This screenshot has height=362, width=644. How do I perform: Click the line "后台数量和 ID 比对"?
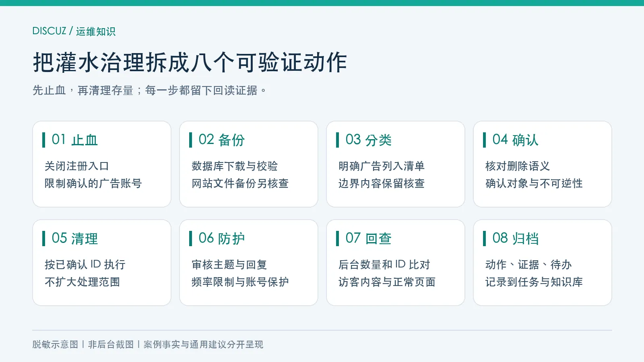(384, 265)
